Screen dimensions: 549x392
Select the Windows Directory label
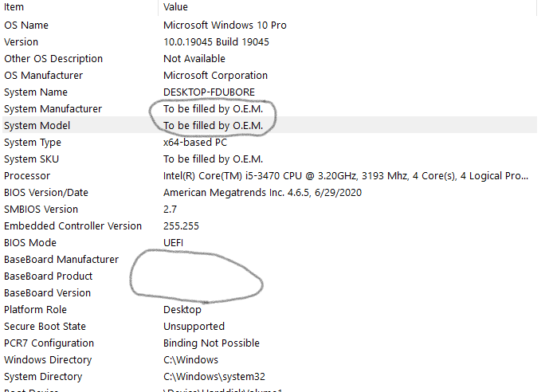point(48,360)
